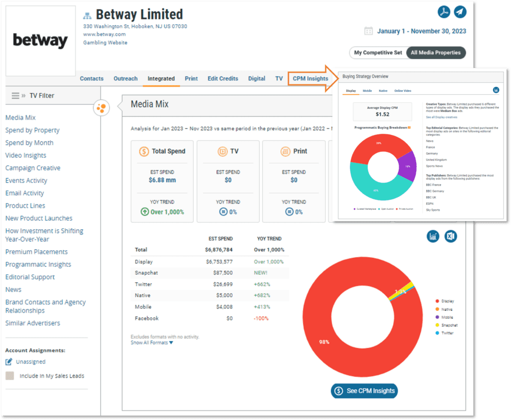Click See all Display creatives link
Screen dimensions: 511x420
442,117
